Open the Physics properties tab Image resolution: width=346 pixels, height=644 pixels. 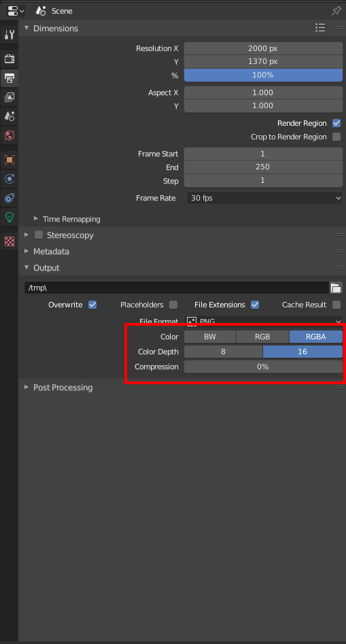click(10, 179)
